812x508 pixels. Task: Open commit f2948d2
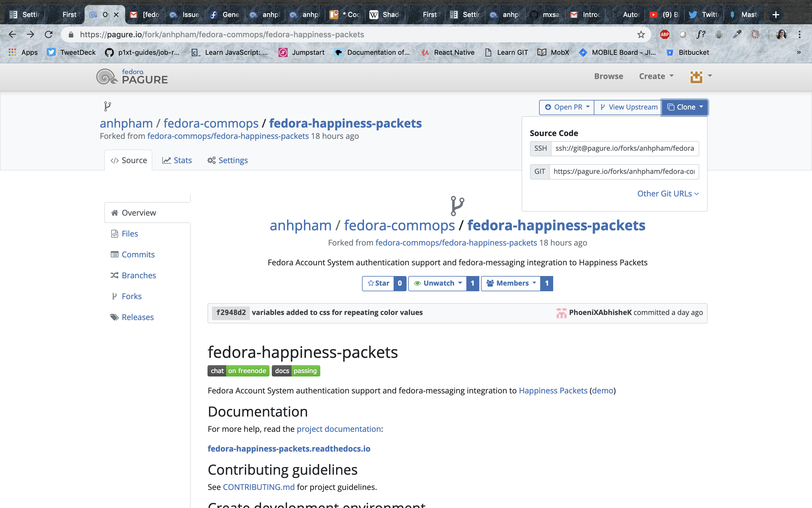(231, 313)
